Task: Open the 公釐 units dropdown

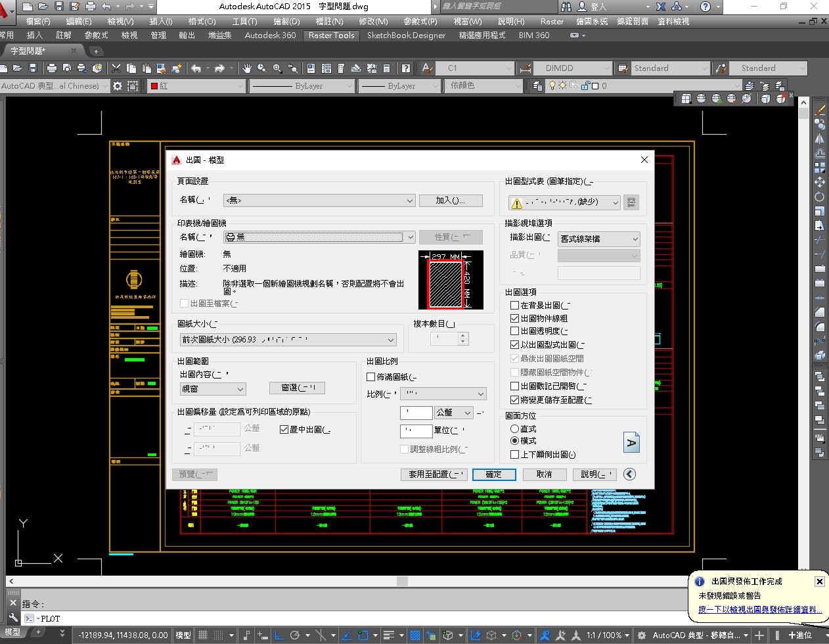Action: click(x=454, y=413)
